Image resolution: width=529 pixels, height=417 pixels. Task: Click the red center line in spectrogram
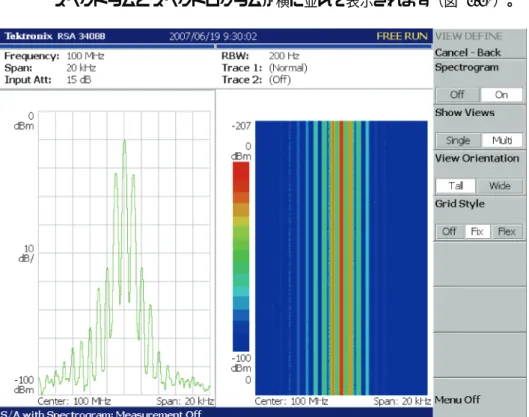pos(341,257)
